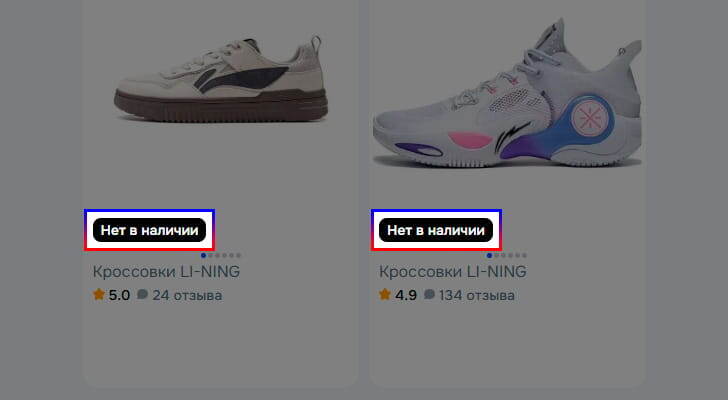The height and width of the screenshot is (400, 728).
Task: Select the active blue carousel dot under grey basketball shoe
Action: coord(489,255)
